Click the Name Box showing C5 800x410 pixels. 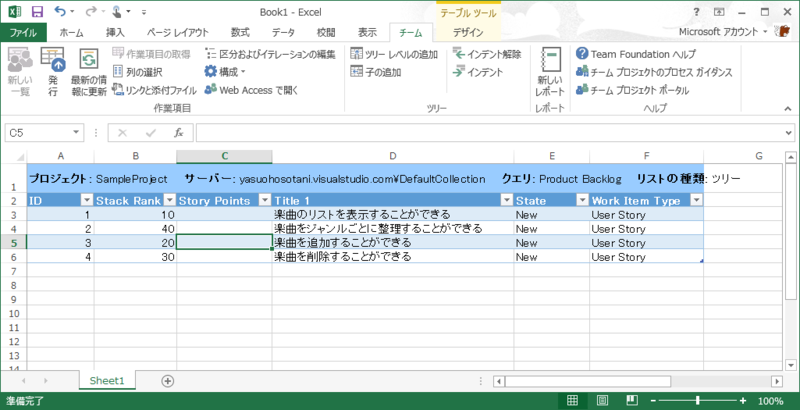pos(38,133)
